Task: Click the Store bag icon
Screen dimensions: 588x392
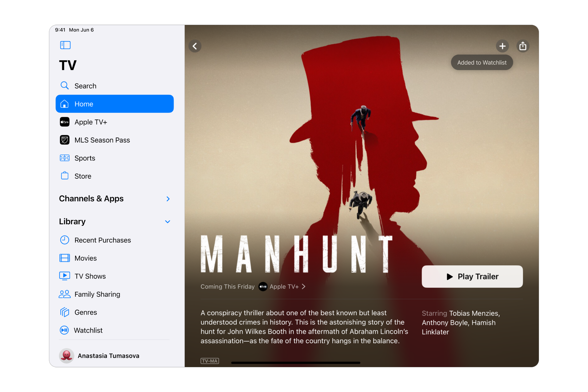Action: point(65,176)
